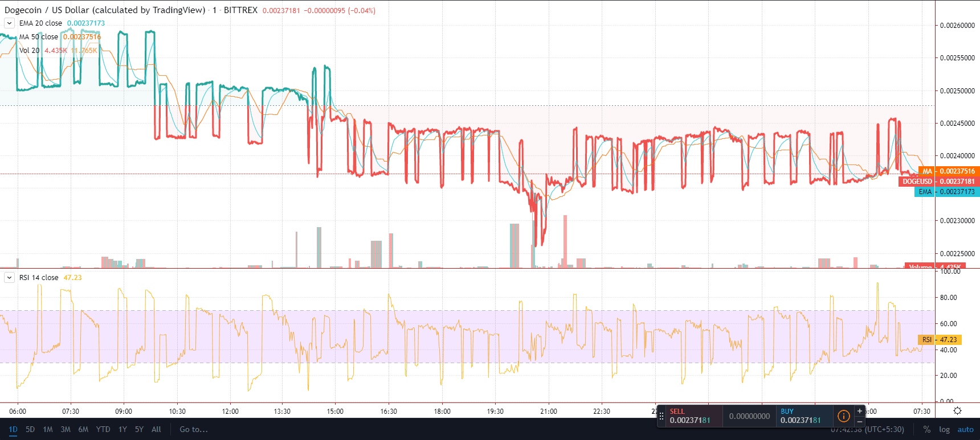Click the BITTREX exchange label
This screenshot has width=980, height=440.
(240, 10)
